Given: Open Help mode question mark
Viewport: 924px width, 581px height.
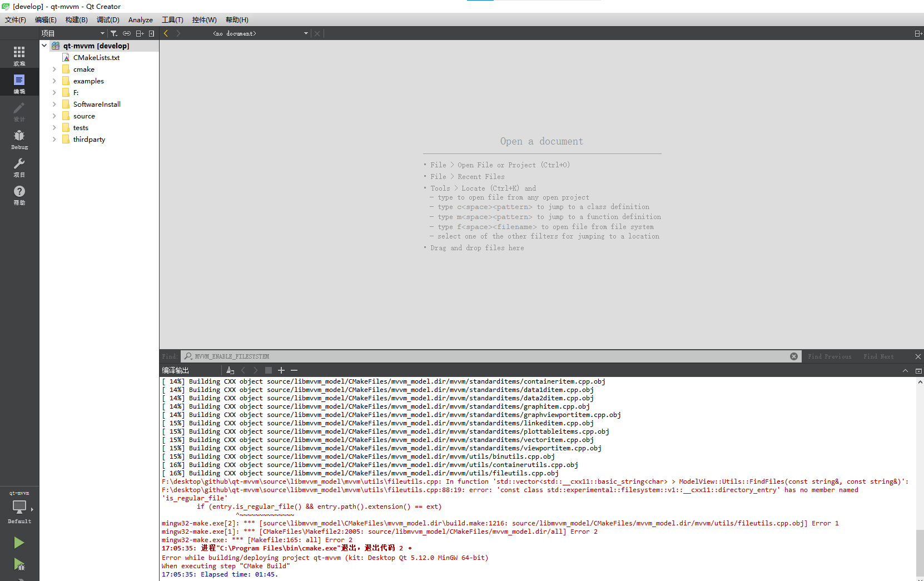Looking at the screenshot, I should pyautogui.click(x=19, y=194).
